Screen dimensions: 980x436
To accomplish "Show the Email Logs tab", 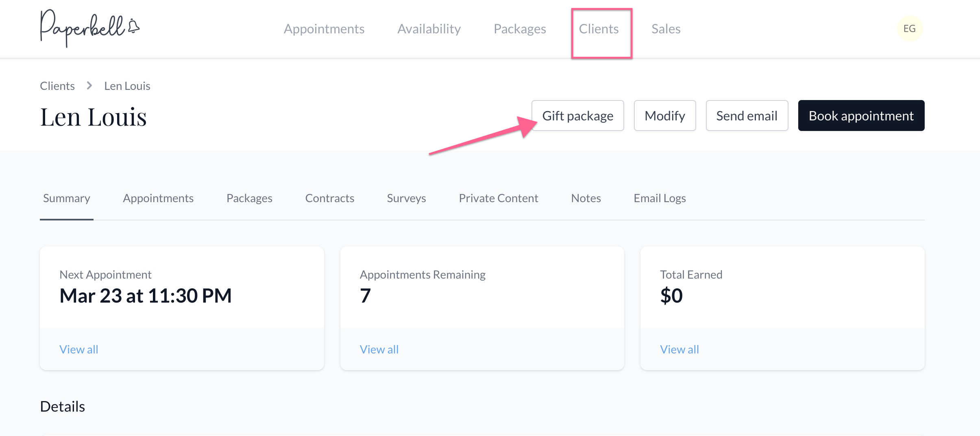I will click(660, 198).
